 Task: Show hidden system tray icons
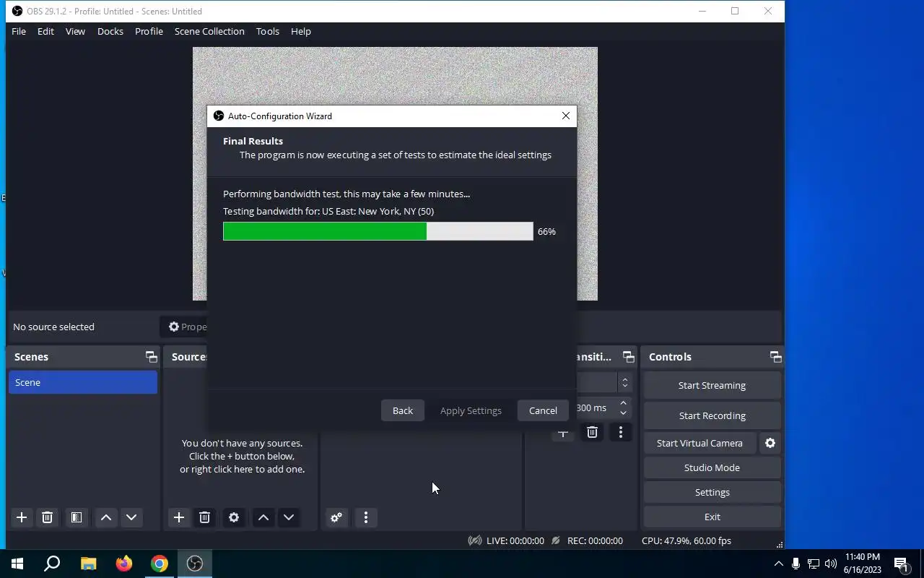click(778, 564)
